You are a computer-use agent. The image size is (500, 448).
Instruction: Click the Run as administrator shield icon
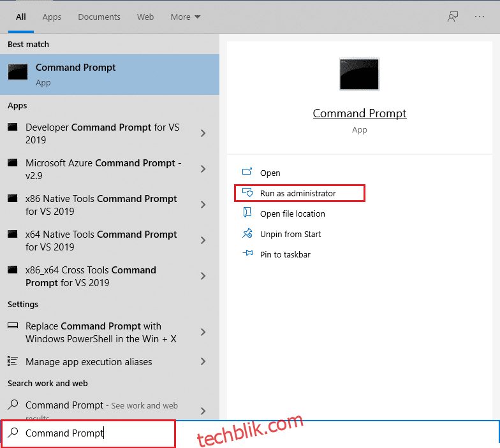[x=247, y=192]
